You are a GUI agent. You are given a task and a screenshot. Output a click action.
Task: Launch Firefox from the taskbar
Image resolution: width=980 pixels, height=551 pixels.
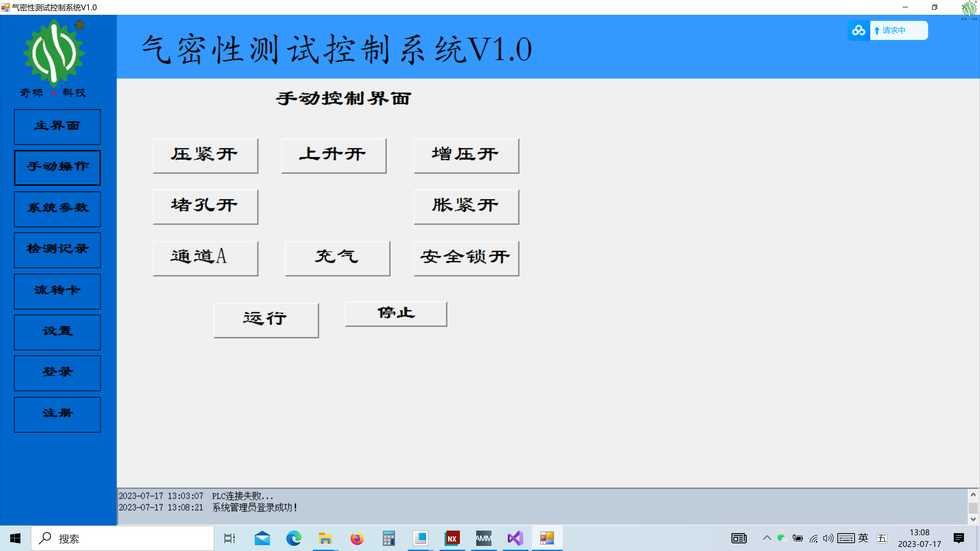click(x=357, y=538)
